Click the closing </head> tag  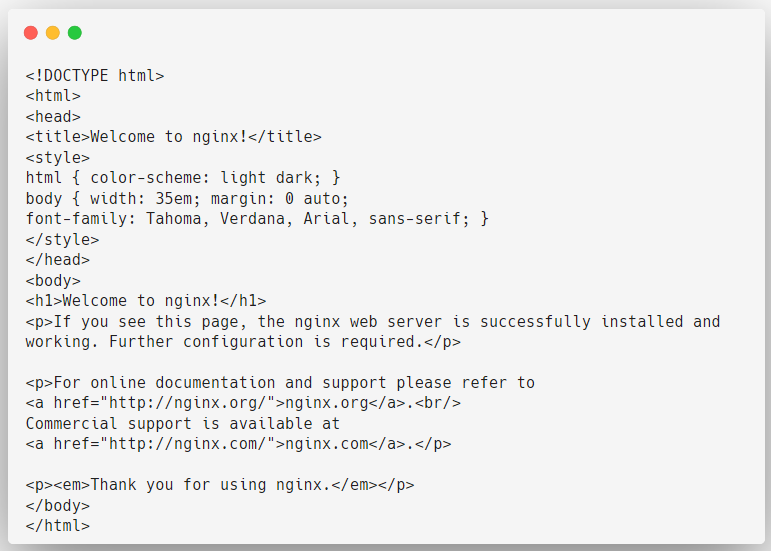(58, 260)
